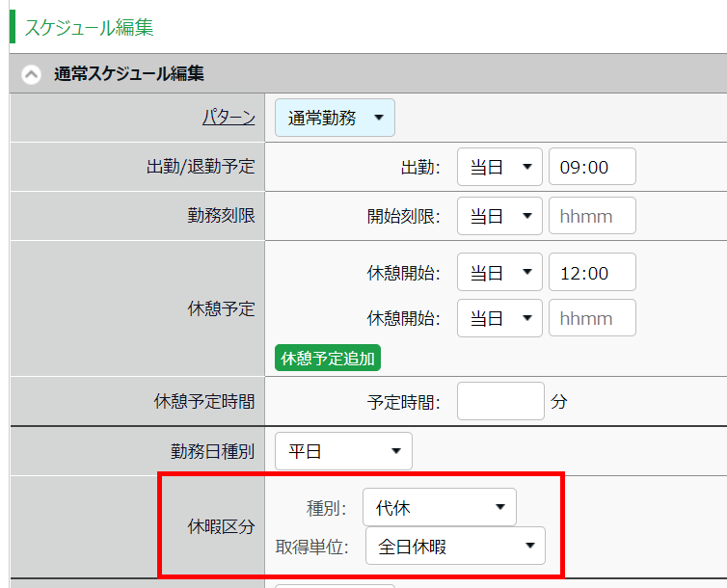This screenshot has height=588, width=727.
Task: Open the 勤務日種別 dropdown showing 平日
Action: point(343,451)
